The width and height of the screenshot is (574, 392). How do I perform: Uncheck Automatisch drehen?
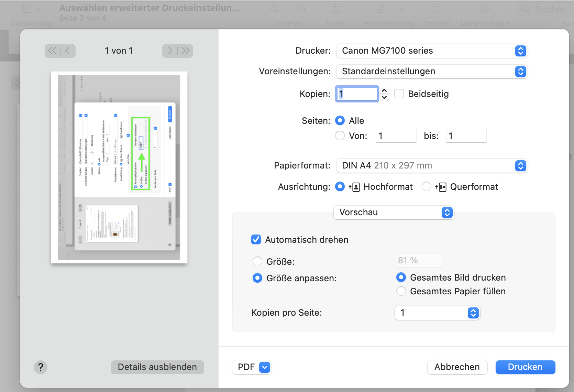tap(256, 240)
